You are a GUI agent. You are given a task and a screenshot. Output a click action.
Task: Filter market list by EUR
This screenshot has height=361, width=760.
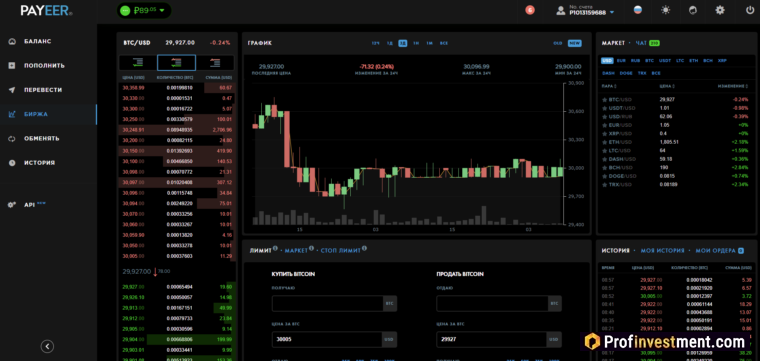[x=621, y=61]
